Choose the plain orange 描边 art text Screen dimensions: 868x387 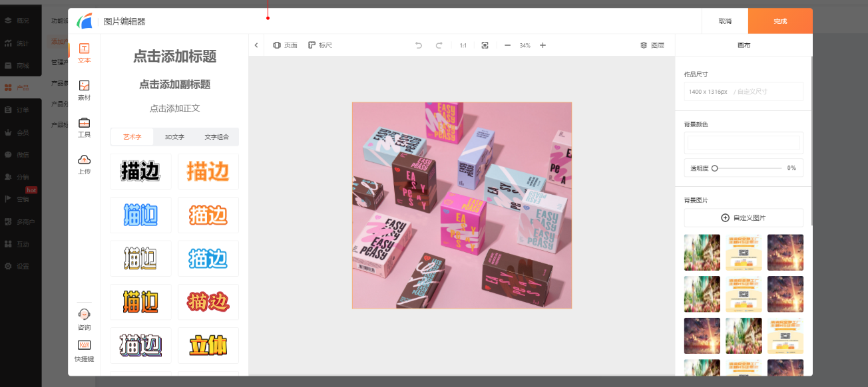pyautogui.click(x=208, y=172)
